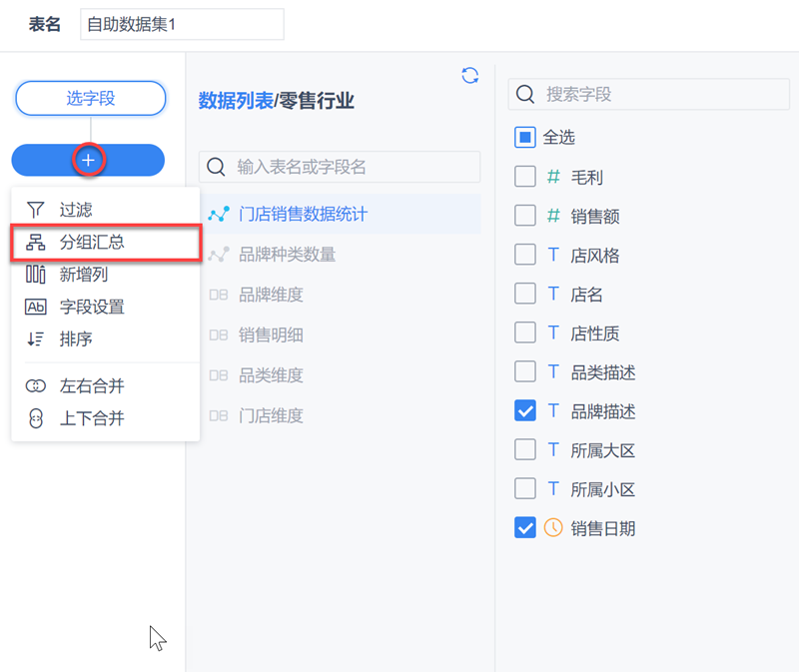Click the 新增列 column icon
799x672 pixels.
click(36, 275)
